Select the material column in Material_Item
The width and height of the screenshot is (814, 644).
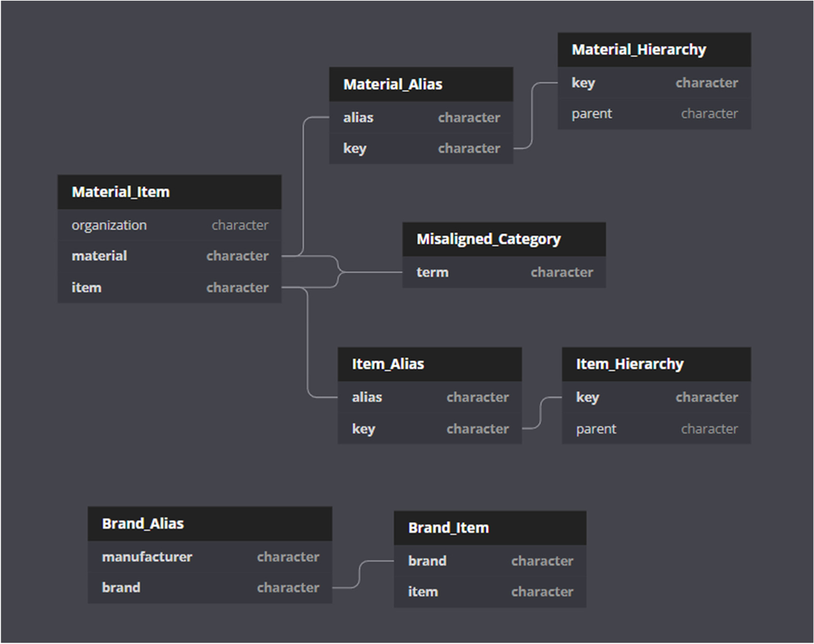170,256
